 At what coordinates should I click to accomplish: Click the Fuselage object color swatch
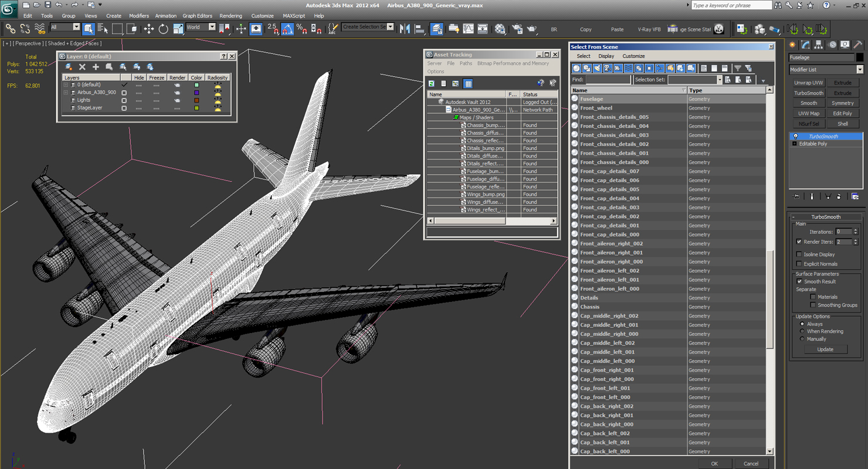(860, 57)
